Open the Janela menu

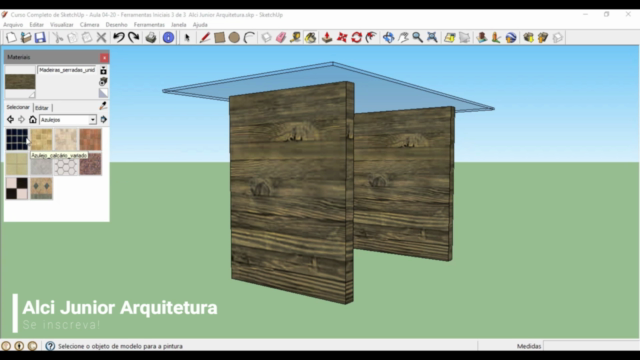[x=178, y=24]
